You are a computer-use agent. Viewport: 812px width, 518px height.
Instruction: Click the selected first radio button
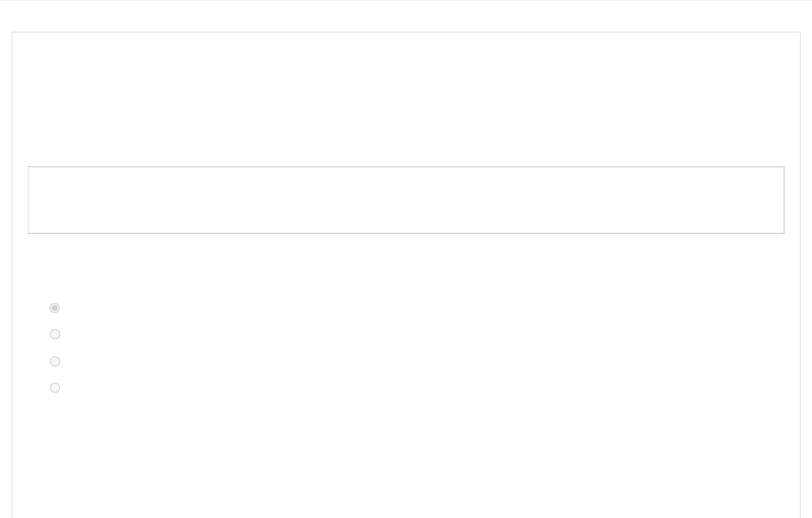tap(55, 308)
